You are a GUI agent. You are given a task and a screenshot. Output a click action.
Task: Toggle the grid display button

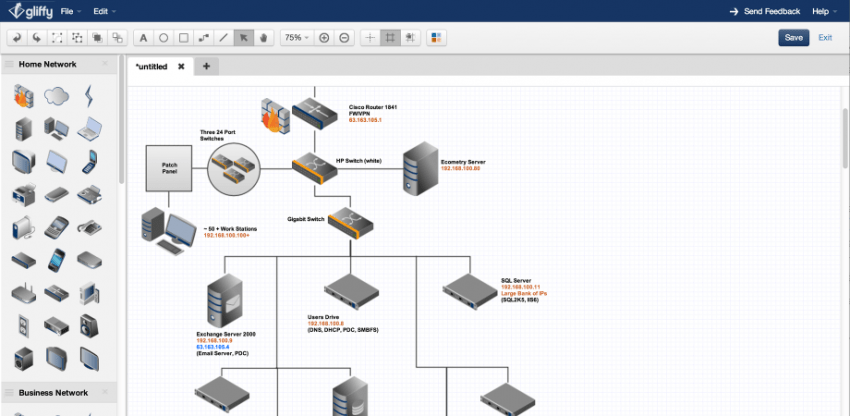[x=390, y=38]
